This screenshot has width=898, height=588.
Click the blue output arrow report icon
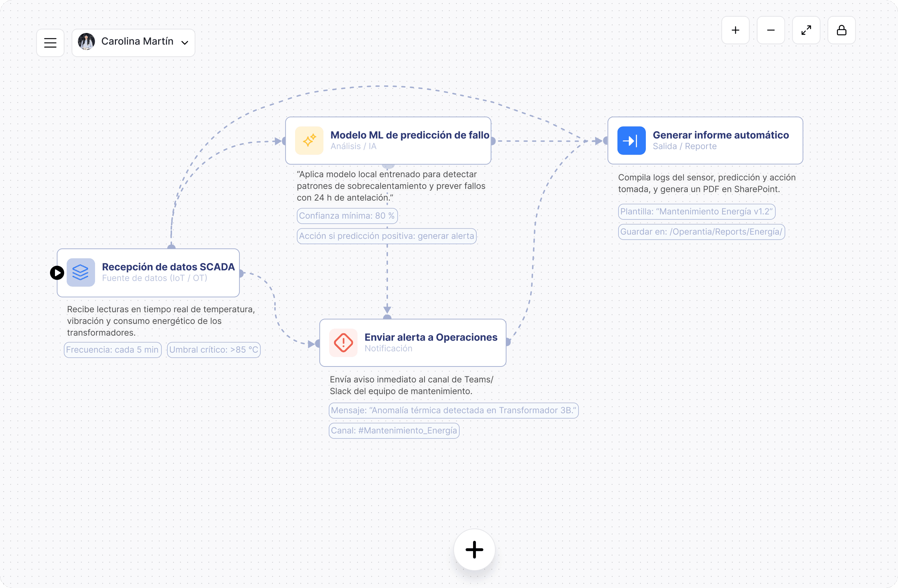pos(631,141)
